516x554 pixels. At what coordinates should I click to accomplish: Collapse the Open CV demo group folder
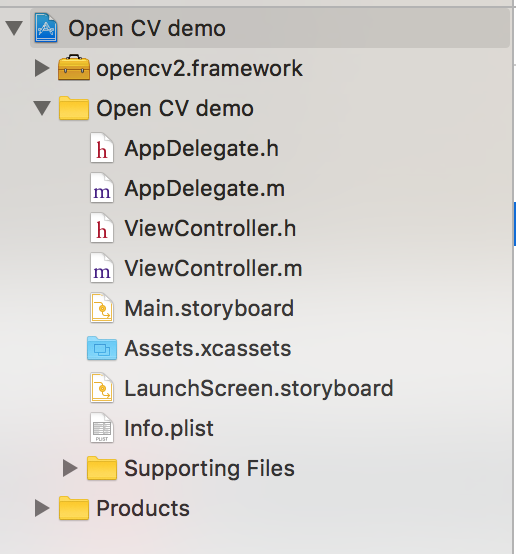42,108
